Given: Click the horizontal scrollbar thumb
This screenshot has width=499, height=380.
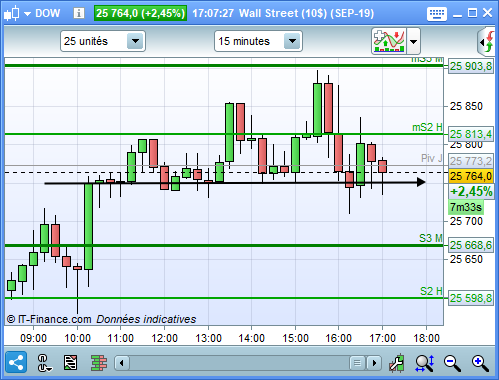Looking at the screenshot, I should [357, 363].
